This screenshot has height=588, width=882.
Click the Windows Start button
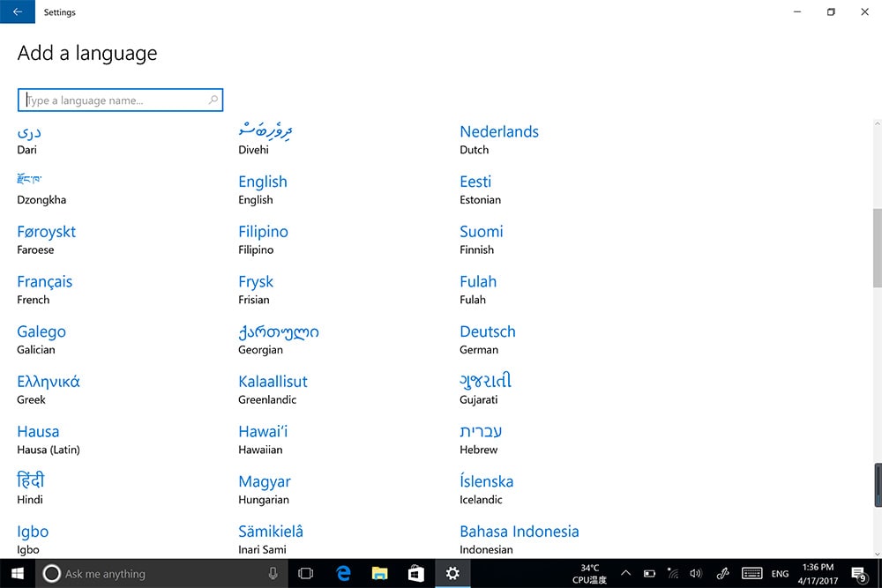[18, 573]
